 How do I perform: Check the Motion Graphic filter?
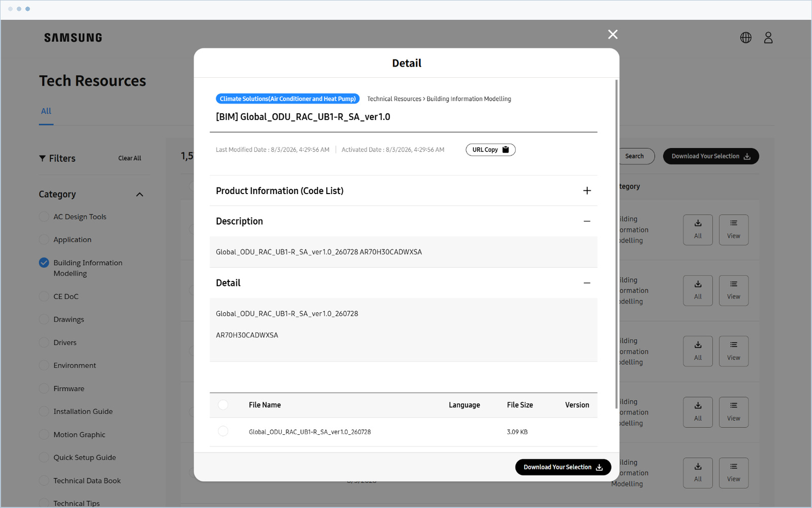click(x=44, y=434)
